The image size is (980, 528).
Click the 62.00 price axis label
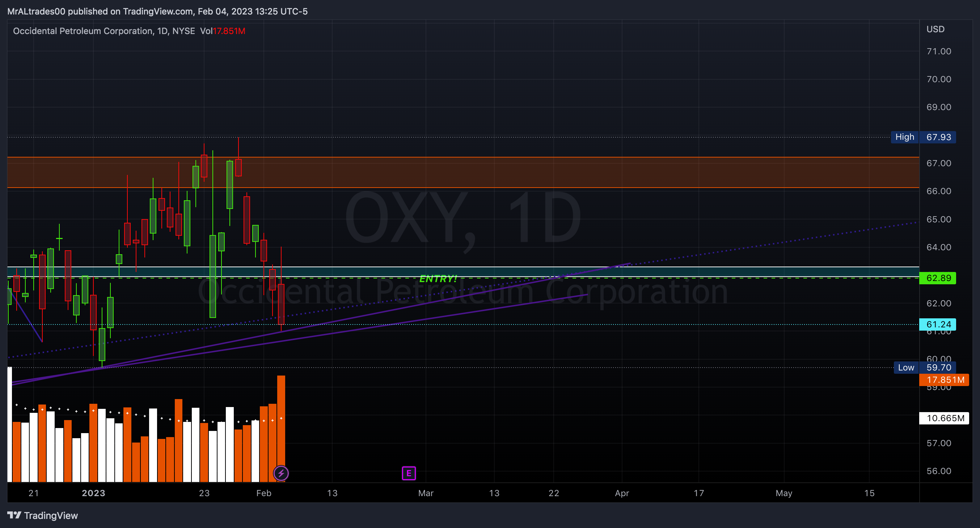tap(938, 303)
